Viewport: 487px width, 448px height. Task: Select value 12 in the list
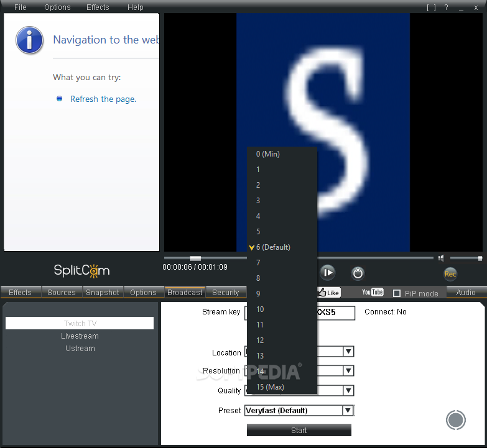pos(282,341)
